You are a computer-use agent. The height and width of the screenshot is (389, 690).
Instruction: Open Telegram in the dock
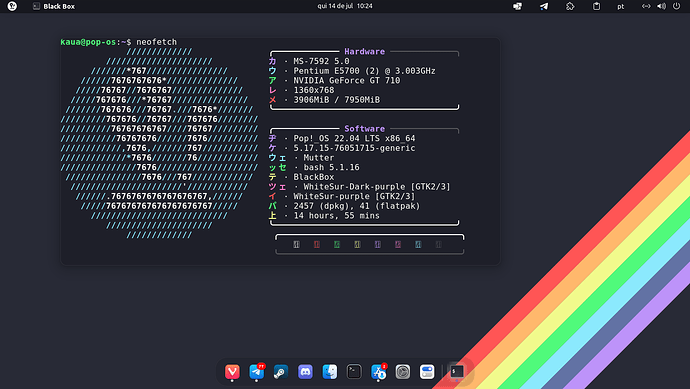coord(257,372)
